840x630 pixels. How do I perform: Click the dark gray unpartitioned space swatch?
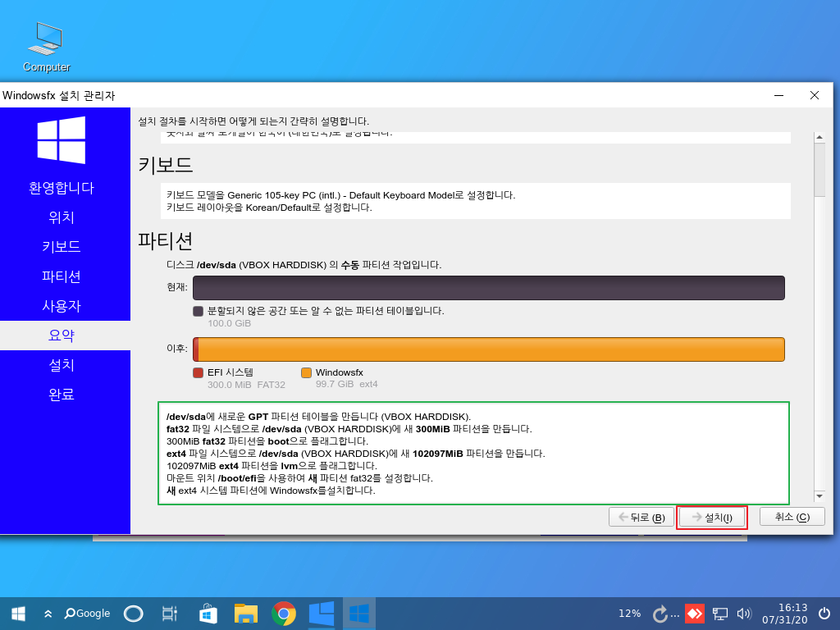pos(199,311)
